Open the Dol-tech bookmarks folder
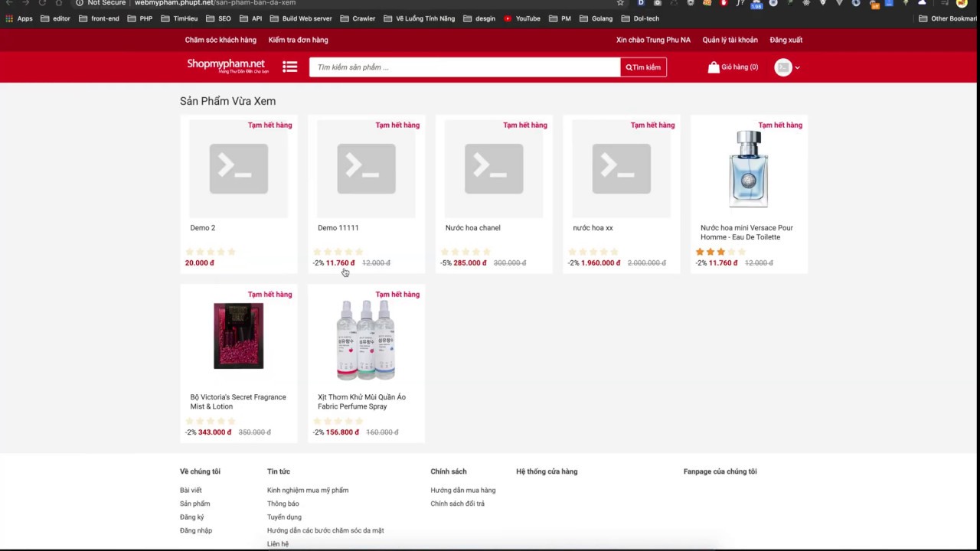The height and width of the screenshot is (551, 980). [x=640, y=18]
